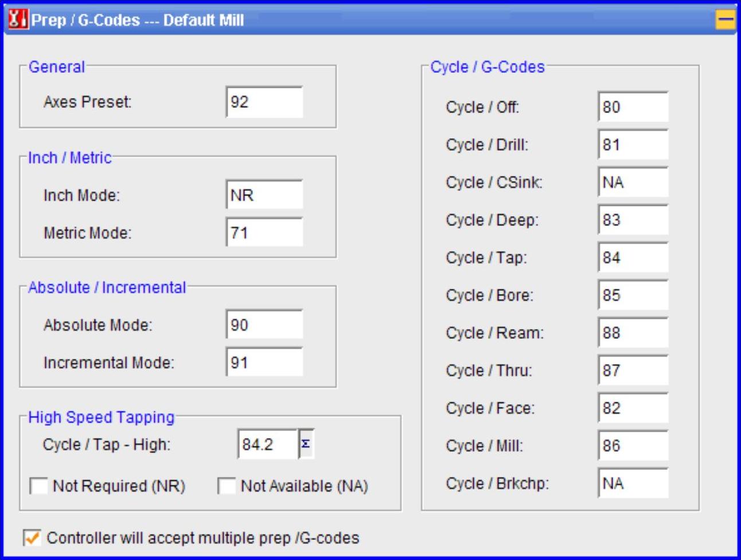Image resolution: width=741 pixels, height=560 pixels.
Task: Click the "General" group heading
Action: [57, 66]
